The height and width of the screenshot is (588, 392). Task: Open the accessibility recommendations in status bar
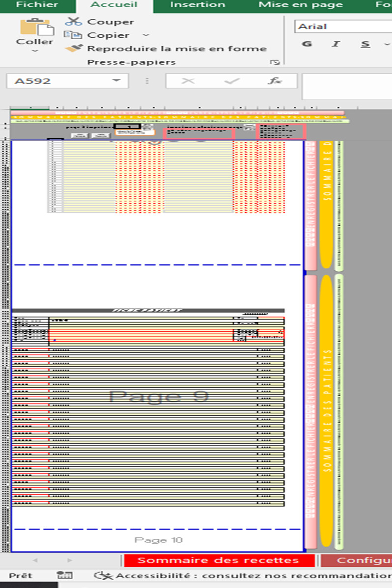(x=246, y=575)
